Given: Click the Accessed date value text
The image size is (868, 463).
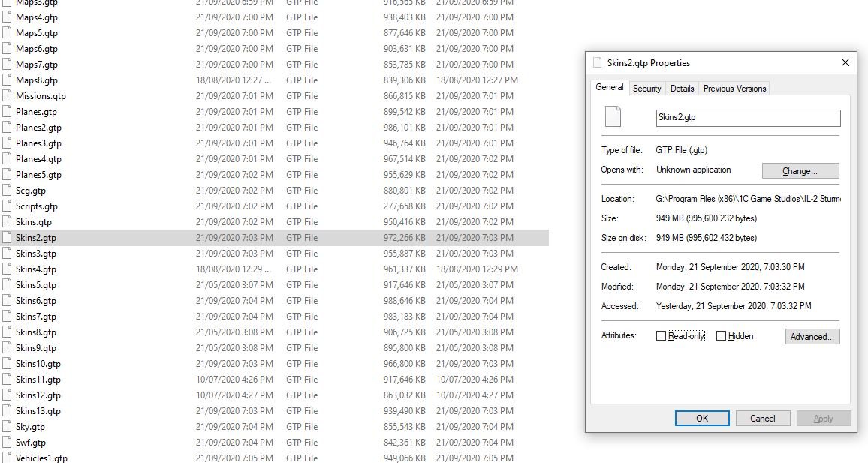Looking at the screenshot, I should (734, 306).
